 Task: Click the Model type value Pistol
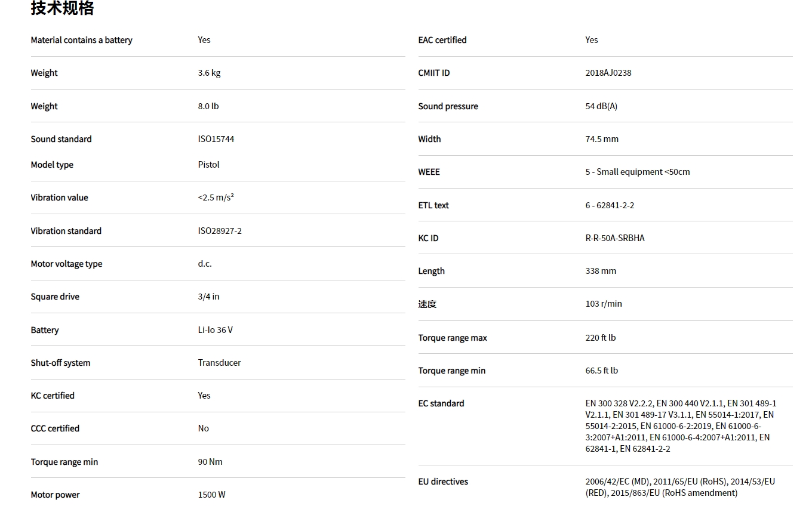pyautogui.click(x=208, y=165)
